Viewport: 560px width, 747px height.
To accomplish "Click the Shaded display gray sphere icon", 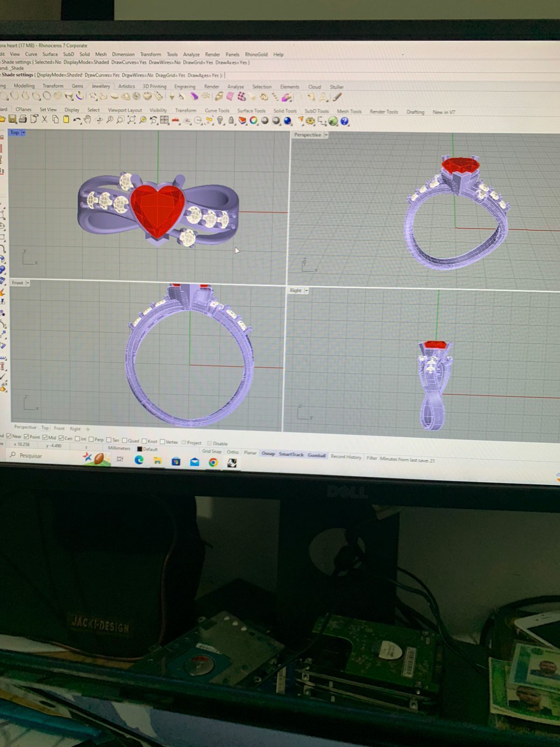I will [x=265, y=121].
